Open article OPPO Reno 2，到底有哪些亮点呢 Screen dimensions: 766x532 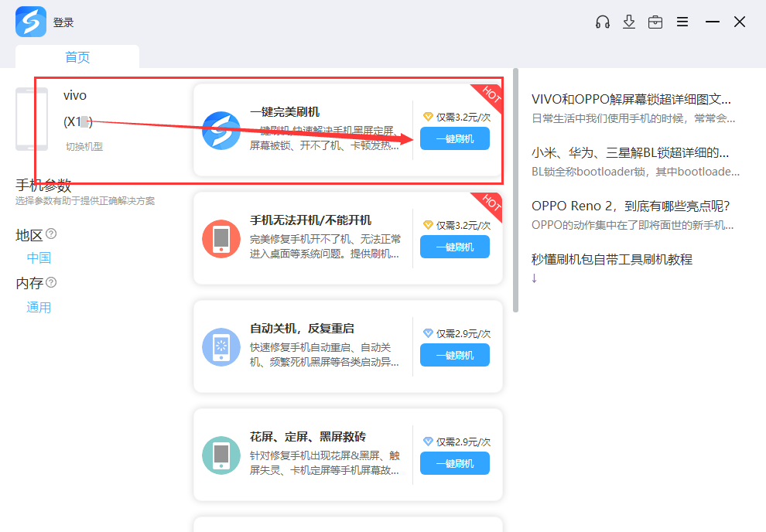[631, 206]
